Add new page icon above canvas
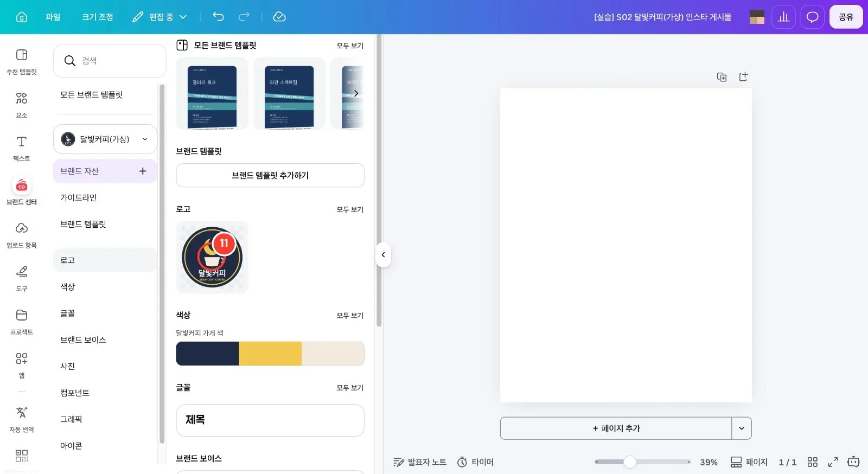Screen dimensions: 868x474 [743, 77]
